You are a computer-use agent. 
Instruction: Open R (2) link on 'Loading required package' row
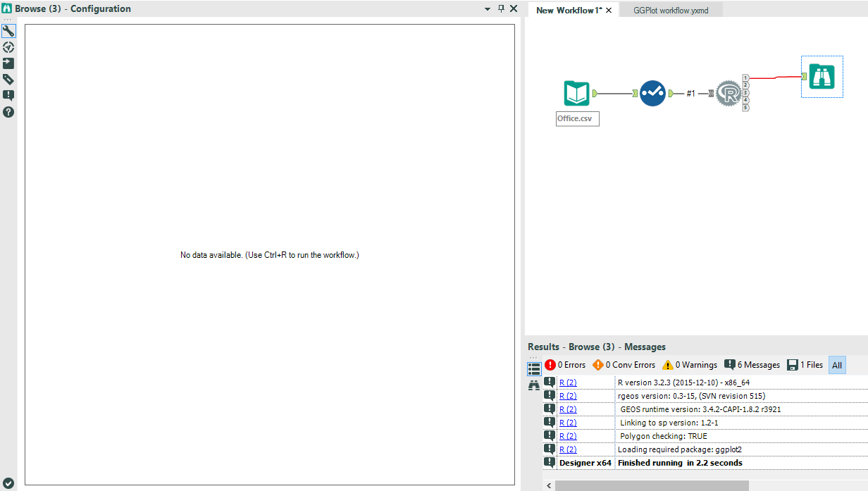click(568, 449)
